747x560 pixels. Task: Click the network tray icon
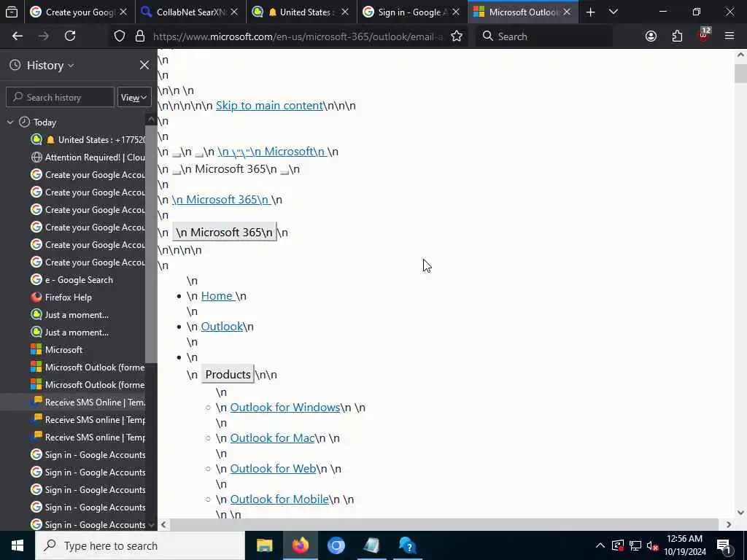coord(635,545)
